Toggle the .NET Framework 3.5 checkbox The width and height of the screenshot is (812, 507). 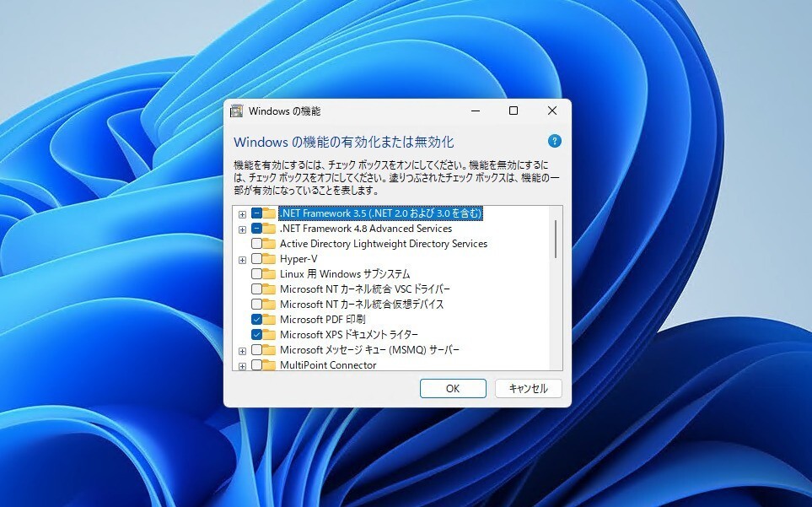click(x=256, y=213)
